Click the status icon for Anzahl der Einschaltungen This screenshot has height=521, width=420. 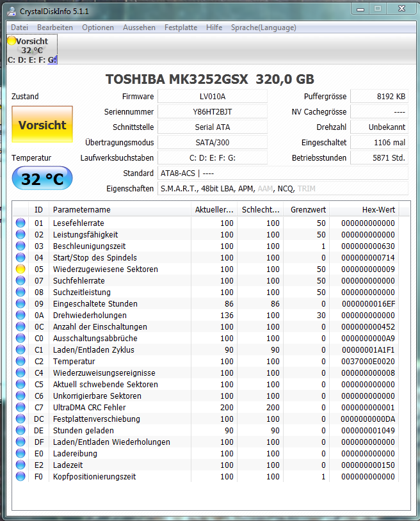click(20, 326)
